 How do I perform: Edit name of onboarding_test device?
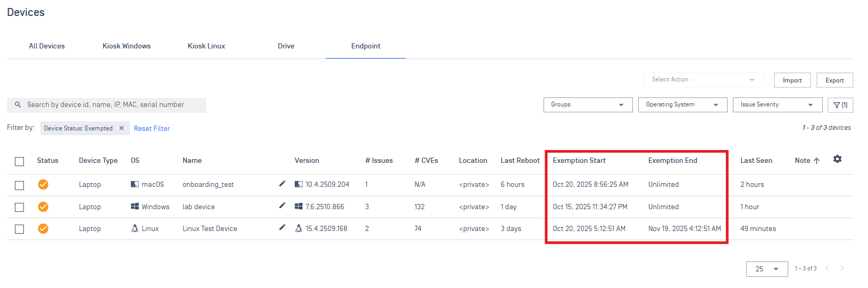(282, 184)
